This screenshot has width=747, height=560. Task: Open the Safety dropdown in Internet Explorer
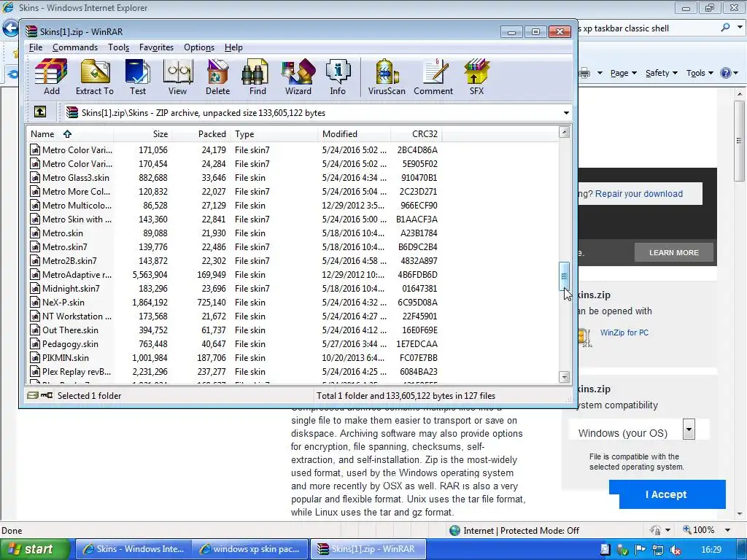point(661,73)
